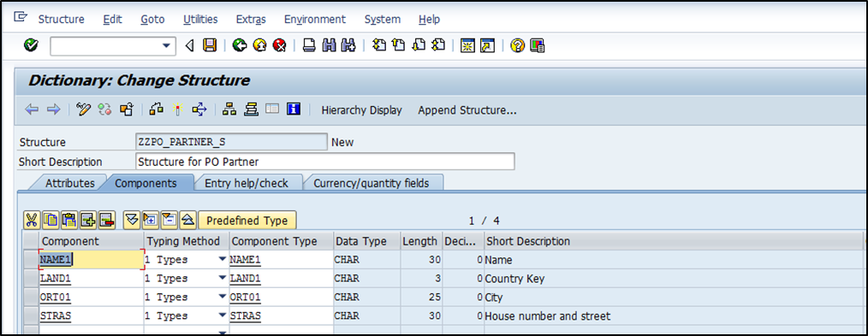Switch to the Entry help/check tab

pos(247,183)
